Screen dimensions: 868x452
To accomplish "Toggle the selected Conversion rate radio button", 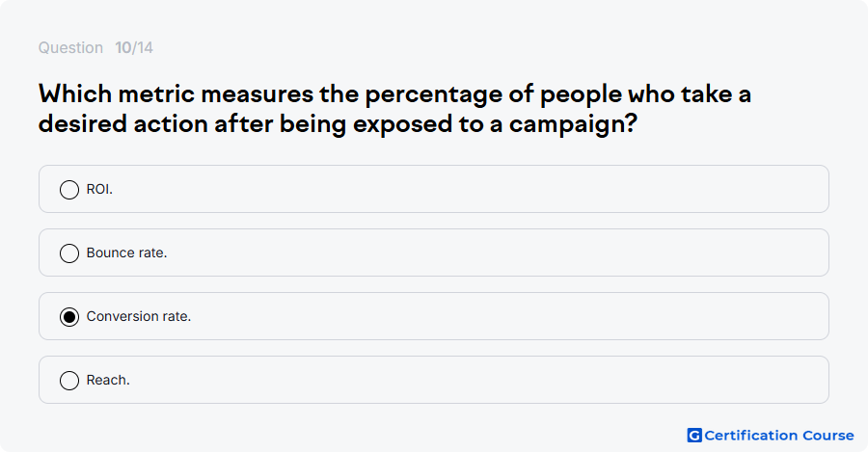I will pyautogui.click(x=69, y=317).
